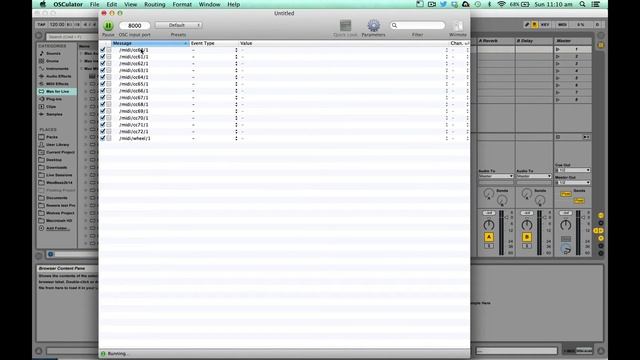Screen dimensions: 640x360
Task: Open A Reverb Audio To dropdown
Action: tap(496, 176)
